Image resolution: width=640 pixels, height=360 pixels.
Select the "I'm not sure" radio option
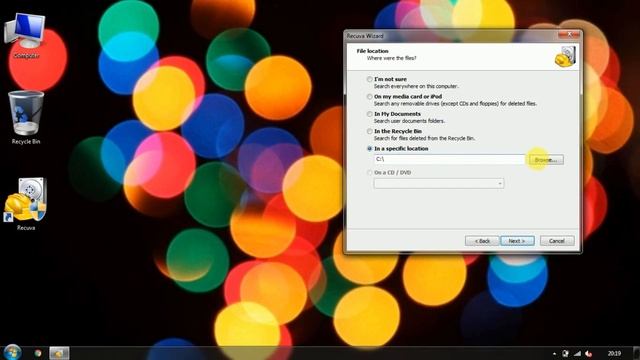369,79
